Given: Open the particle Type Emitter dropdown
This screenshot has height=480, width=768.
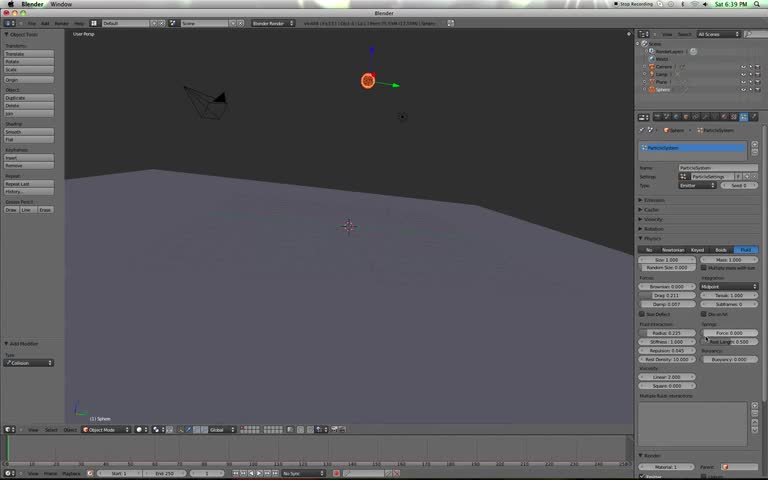Looking at the screenshot, I should [697, 186].
